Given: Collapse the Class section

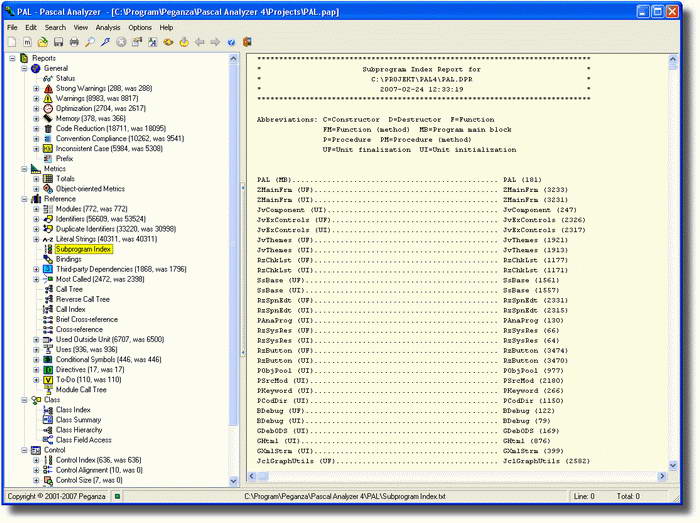Looking at the screenshot, I should tap(24, 400).
